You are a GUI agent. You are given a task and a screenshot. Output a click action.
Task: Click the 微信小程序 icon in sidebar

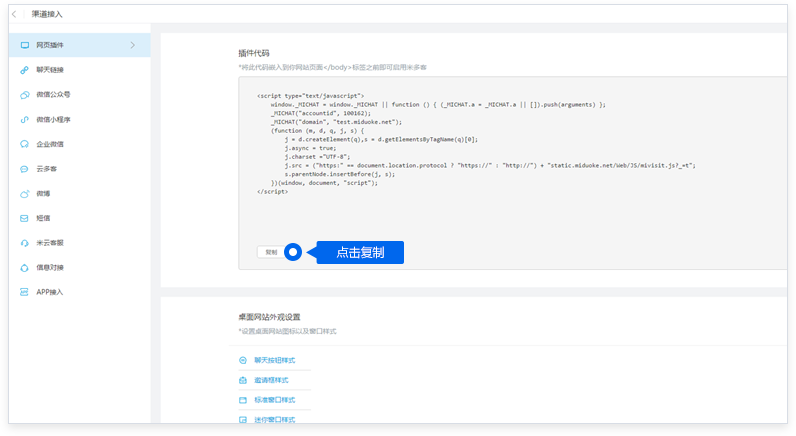point(25,120)
